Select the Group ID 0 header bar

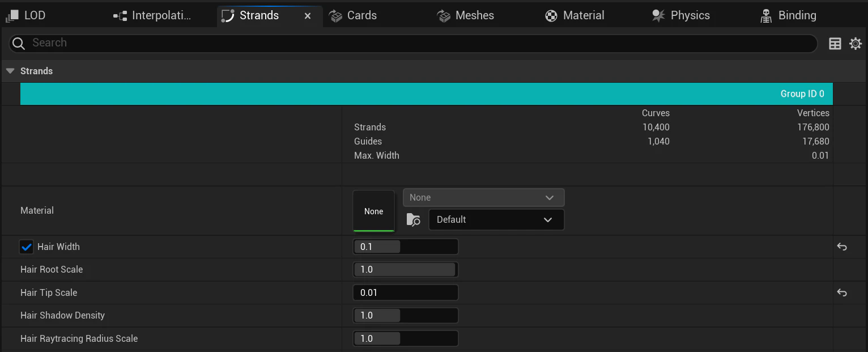[x=427, y=94]
